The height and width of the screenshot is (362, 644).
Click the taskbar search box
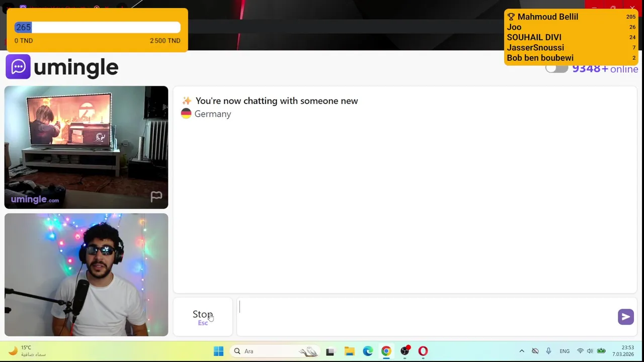(276, 351)
